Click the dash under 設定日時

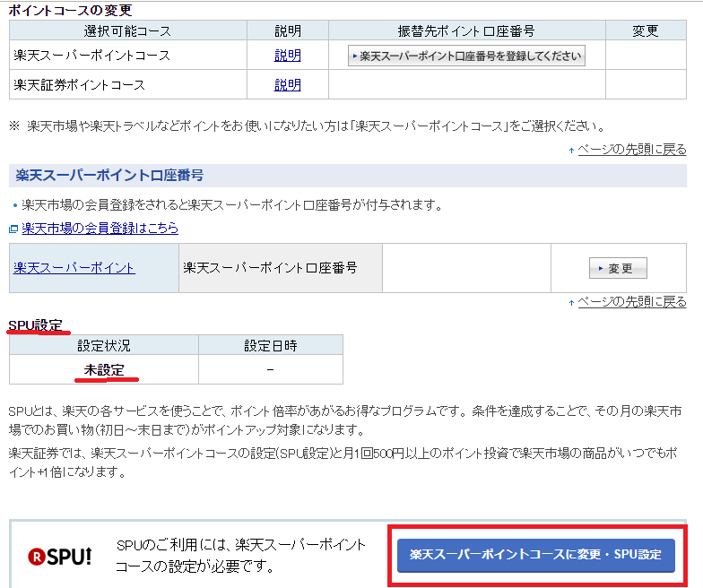(271, 369)
